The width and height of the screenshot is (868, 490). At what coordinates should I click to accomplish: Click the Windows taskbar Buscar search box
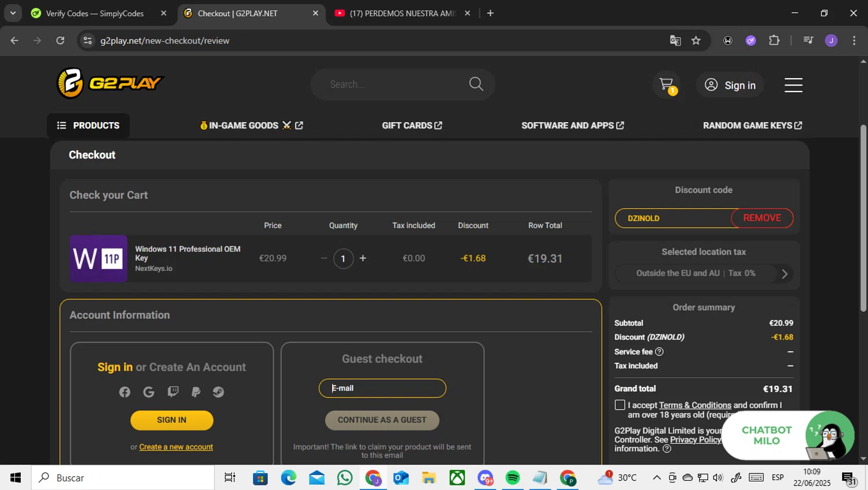tap(123, 478)
